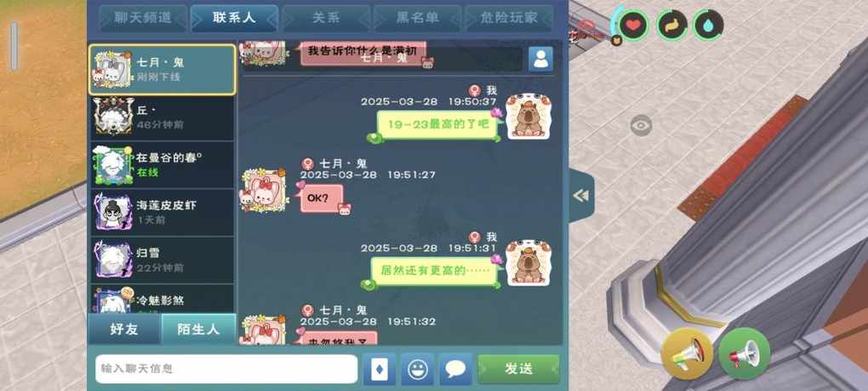Screen dimensions: 868x391
Task: Open the contact profile icon
Action: pos(540,59)
